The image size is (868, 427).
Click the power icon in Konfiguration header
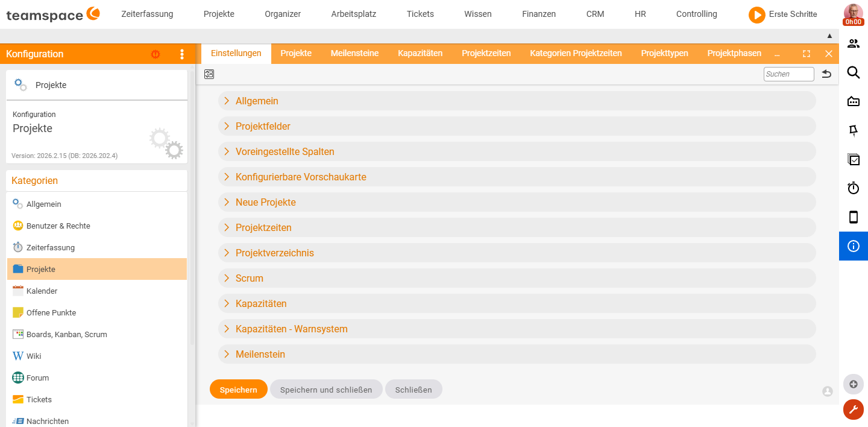pyautogui.click(x=156, y=54)
